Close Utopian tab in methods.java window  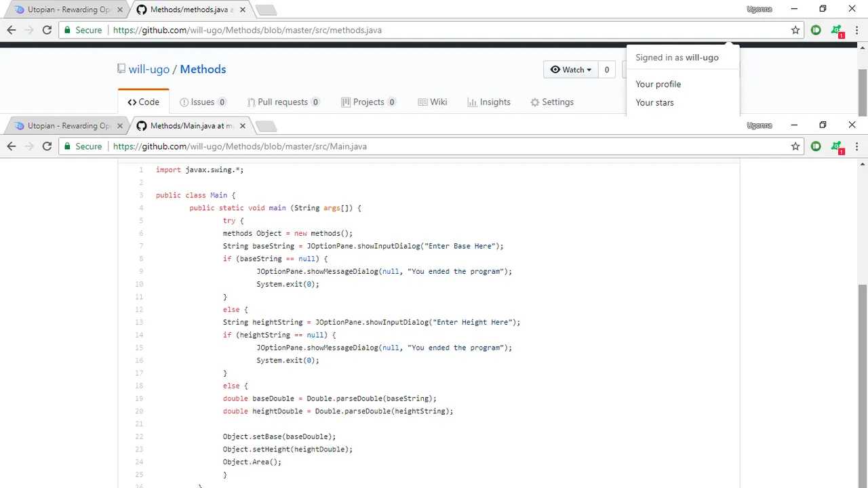(x=121, y=10)
